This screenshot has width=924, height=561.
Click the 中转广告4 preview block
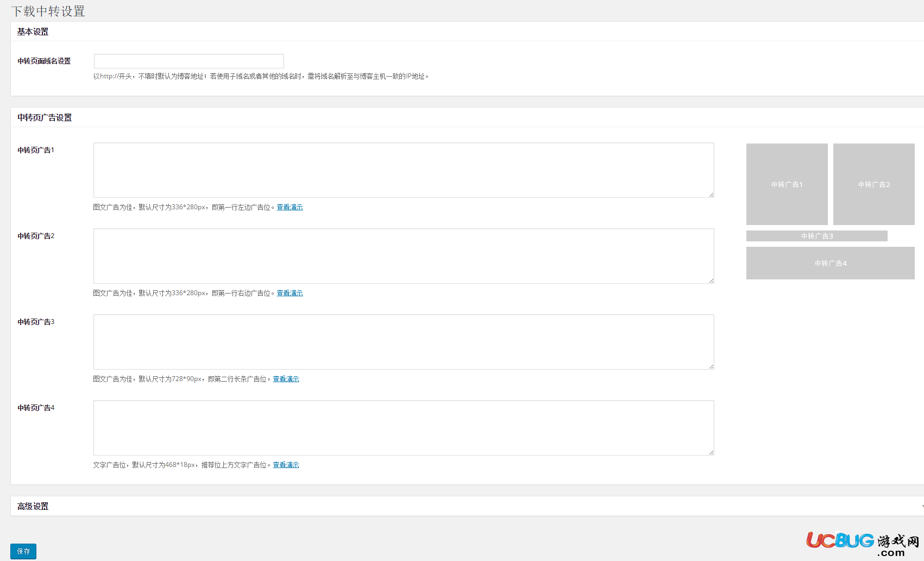(831, 263)
